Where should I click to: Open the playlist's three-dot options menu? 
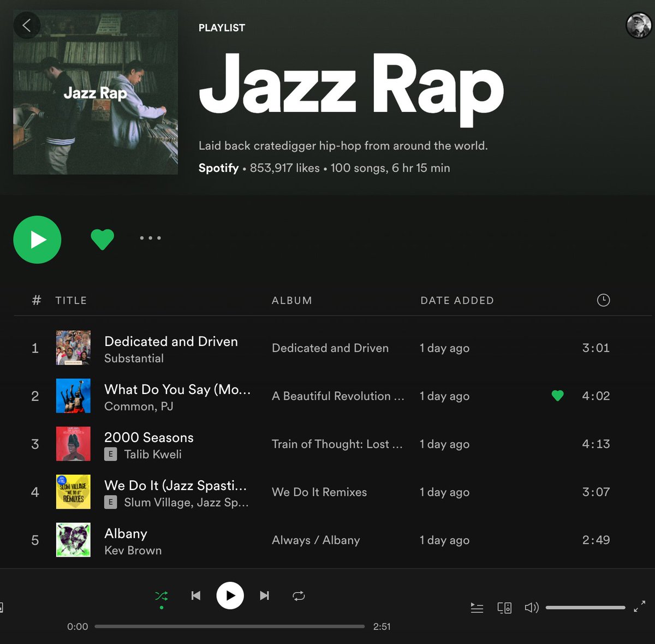[x=150, y=238]
